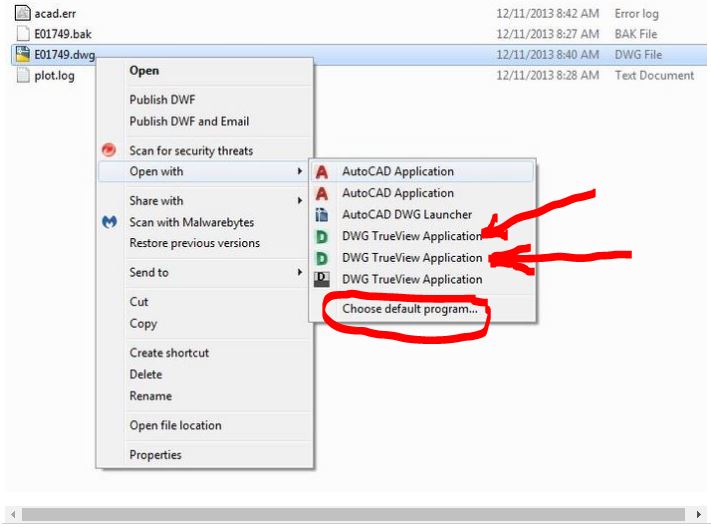Select Restore previous versions

(195, 243)
